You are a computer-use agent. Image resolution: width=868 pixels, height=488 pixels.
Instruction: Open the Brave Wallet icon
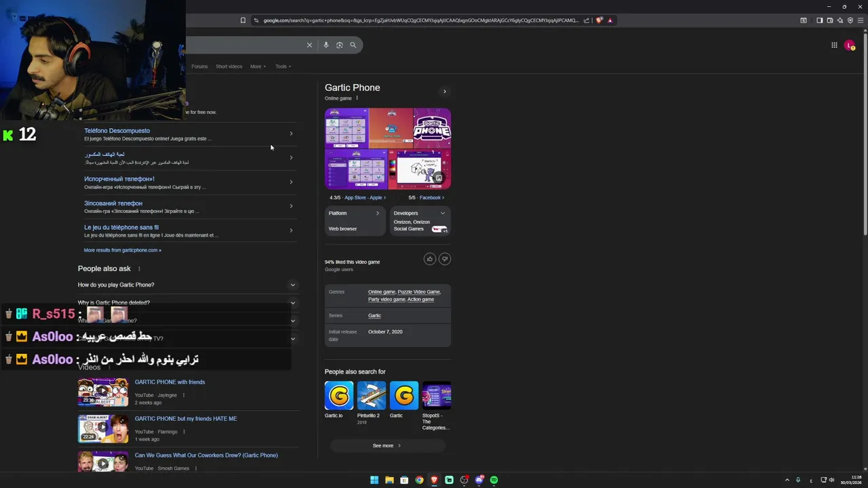click(x=829, y=20)
